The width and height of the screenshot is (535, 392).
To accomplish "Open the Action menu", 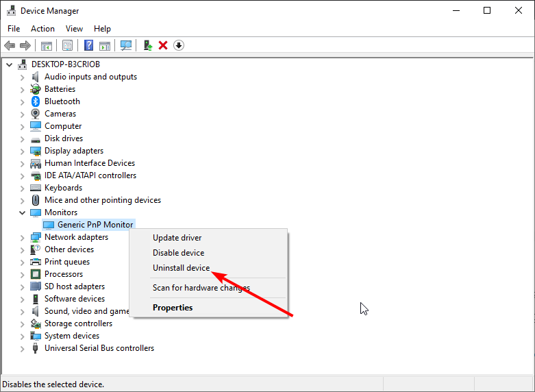I will [42, 29].
